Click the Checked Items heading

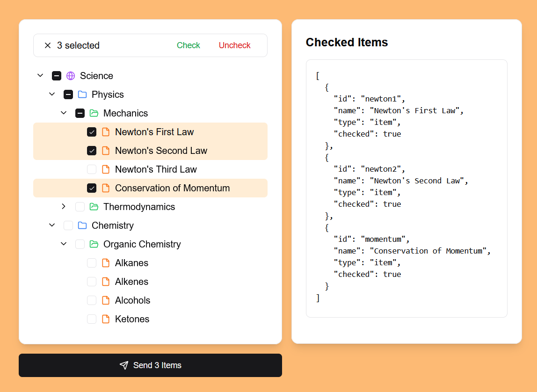click(347, 42)
